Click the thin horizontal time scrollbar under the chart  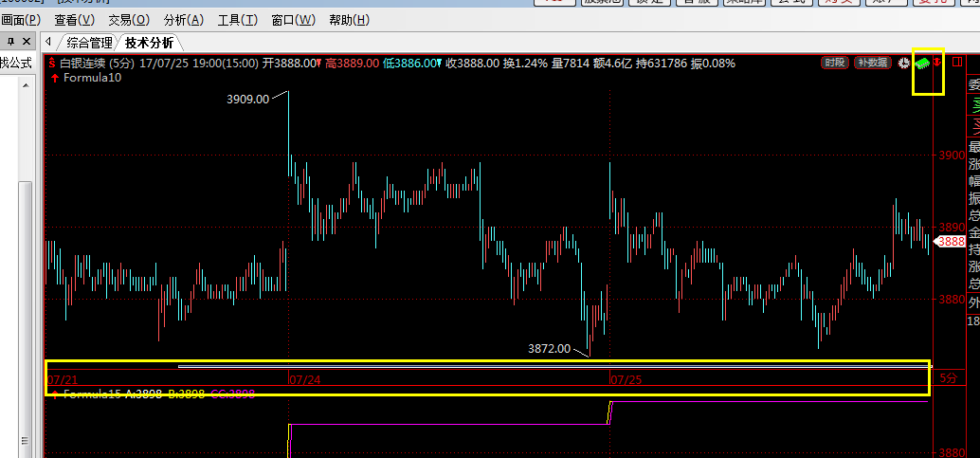click(x=554, y=367)
